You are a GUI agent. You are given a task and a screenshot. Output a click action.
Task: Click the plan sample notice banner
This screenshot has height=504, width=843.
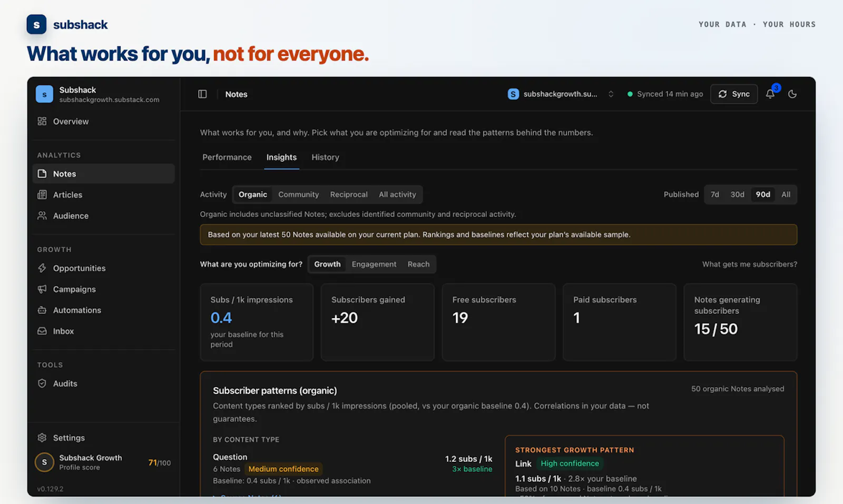(498, 234)
